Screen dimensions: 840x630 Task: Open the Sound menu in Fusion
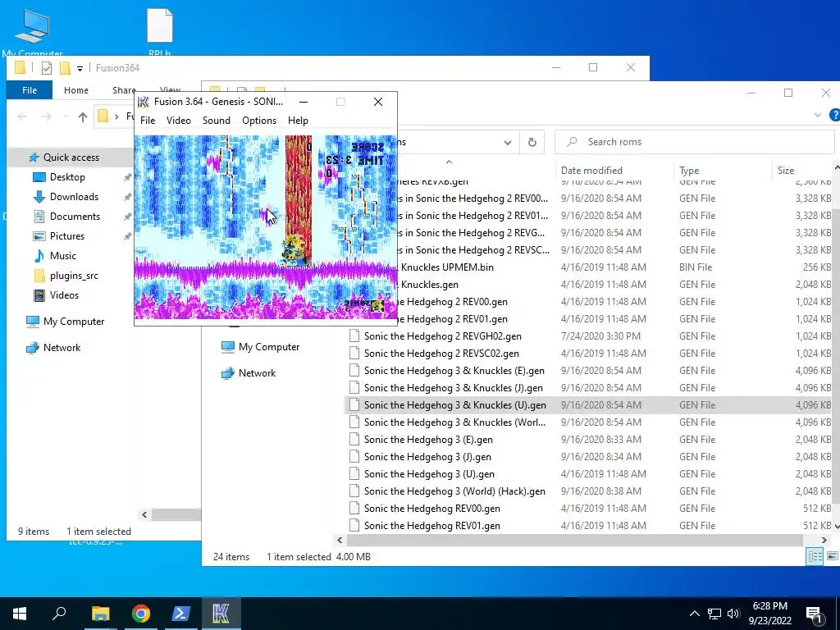pyautogui.click(x=217, y=121)
